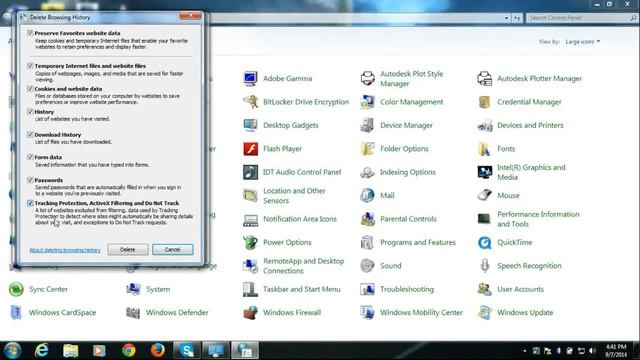Open RemoteApp and Desktop Connections link
The width and height of the screenshot is (640, 360).
coord(304,266)
